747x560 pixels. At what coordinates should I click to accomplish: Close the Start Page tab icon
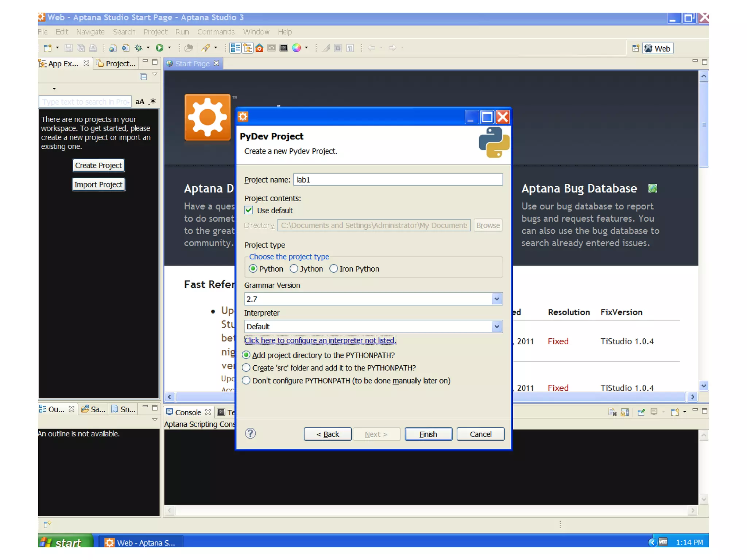(217, 63)
